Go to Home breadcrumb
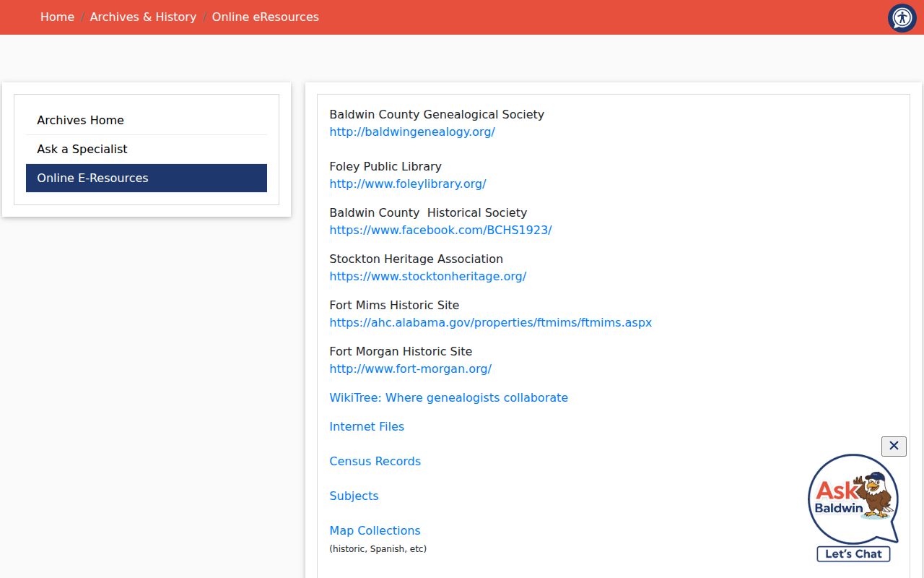This screenshot has width=924, height=578. 57,17
